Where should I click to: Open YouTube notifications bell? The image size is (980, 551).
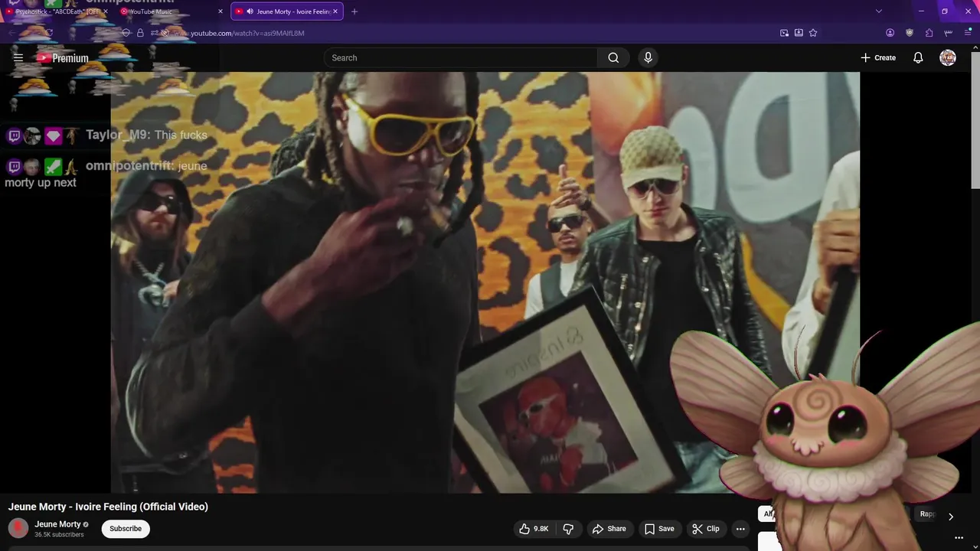[918, 57]
